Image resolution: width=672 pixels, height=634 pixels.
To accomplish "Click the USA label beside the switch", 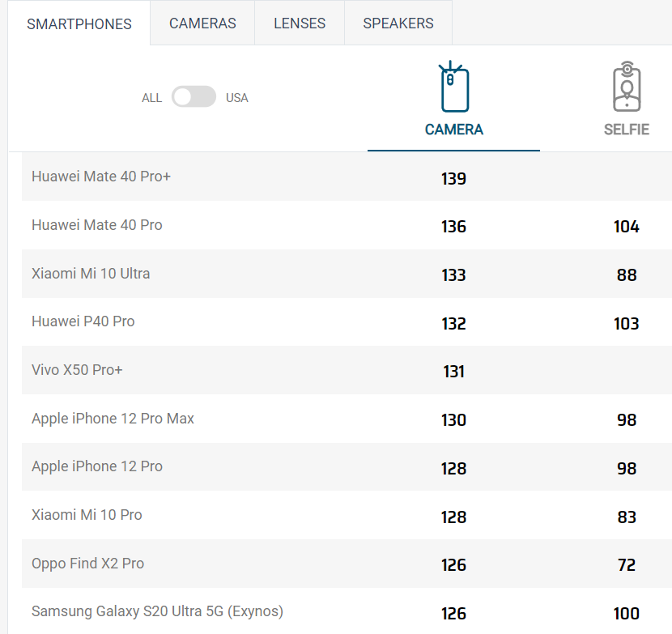I will point(237,98).
